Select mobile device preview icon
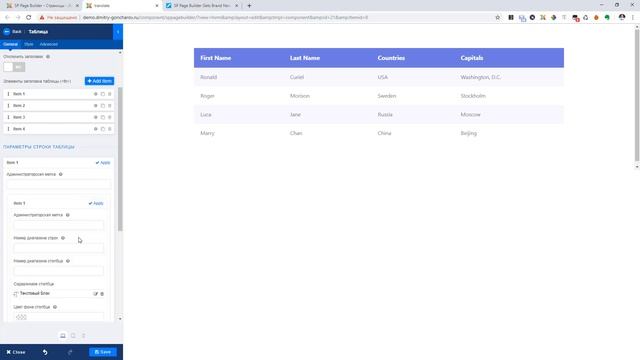This screenshot has width=640, height=360. tap(83, 336)
